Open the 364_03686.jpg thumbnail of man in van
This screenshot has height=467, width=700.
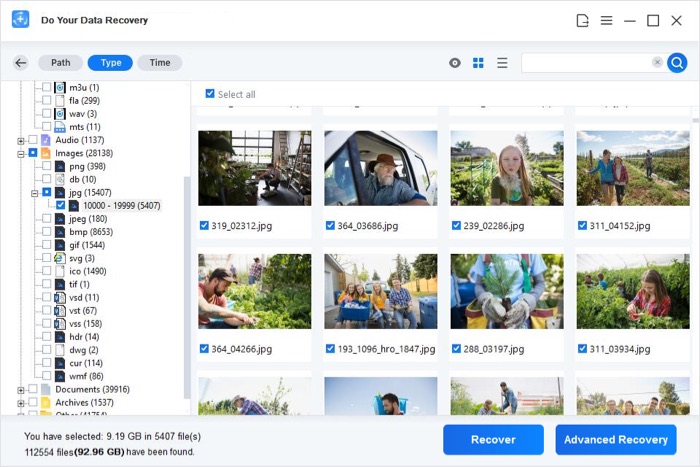pyautogui.click(x=381, y=168)
